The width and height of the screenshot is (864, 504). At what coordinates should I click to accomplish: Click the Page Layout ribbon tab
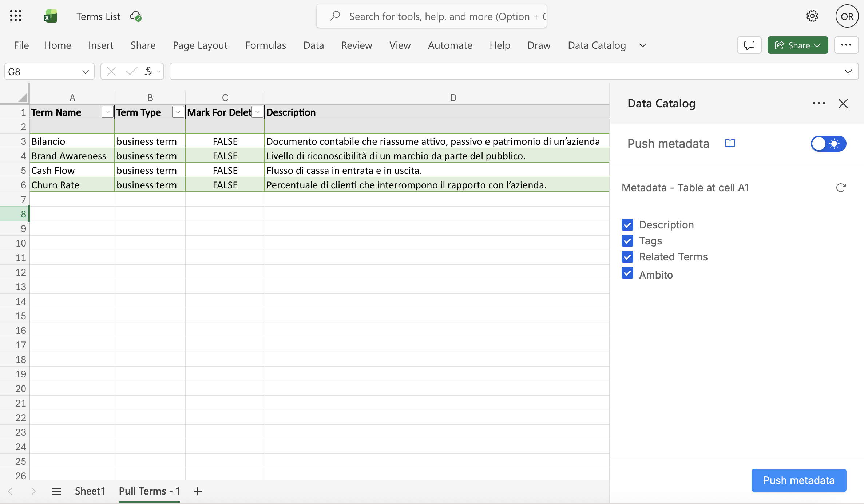coord(200,45)
